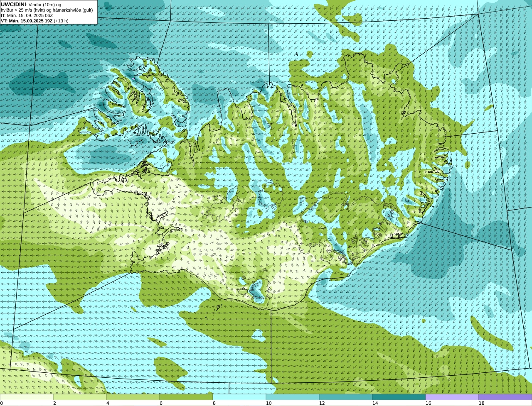Click the 6–8 m/s olive green legend swatch
532x406 pixels.
coord(186,397)
